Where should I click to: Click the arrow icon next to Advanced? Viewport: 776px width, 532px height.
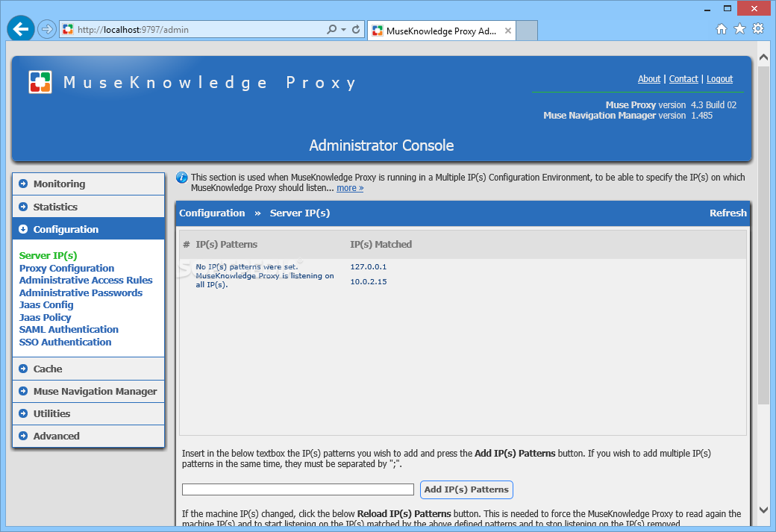click(x=23, y=436)
